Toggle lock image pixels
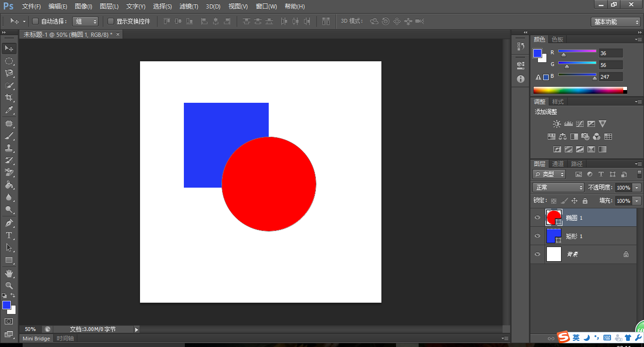The width and height of the screenshot is (644, 347). (x=564, y=201)
